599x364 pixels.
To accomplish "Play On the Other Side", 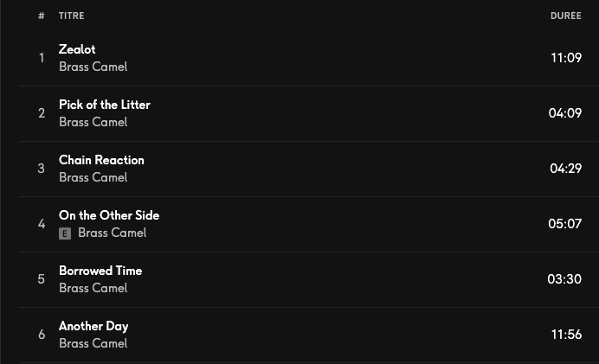I will click(x=109, y=215).
